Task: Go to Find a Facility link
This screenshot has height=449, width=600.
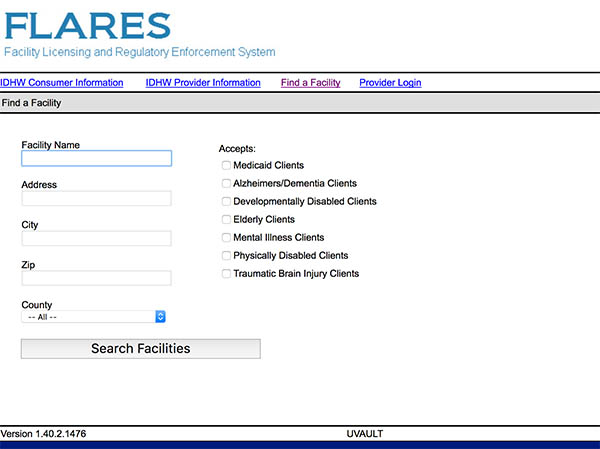Action: [x=310, y=83]
